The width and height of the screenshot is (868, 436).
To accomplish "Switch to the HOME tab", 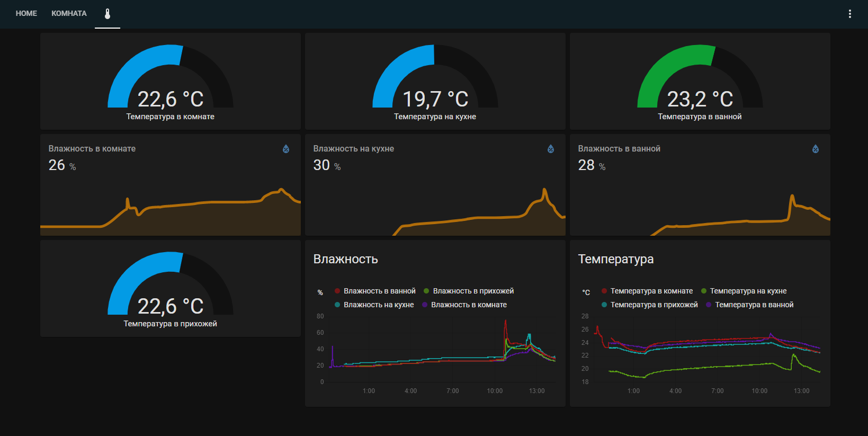I will coord(26,13).
